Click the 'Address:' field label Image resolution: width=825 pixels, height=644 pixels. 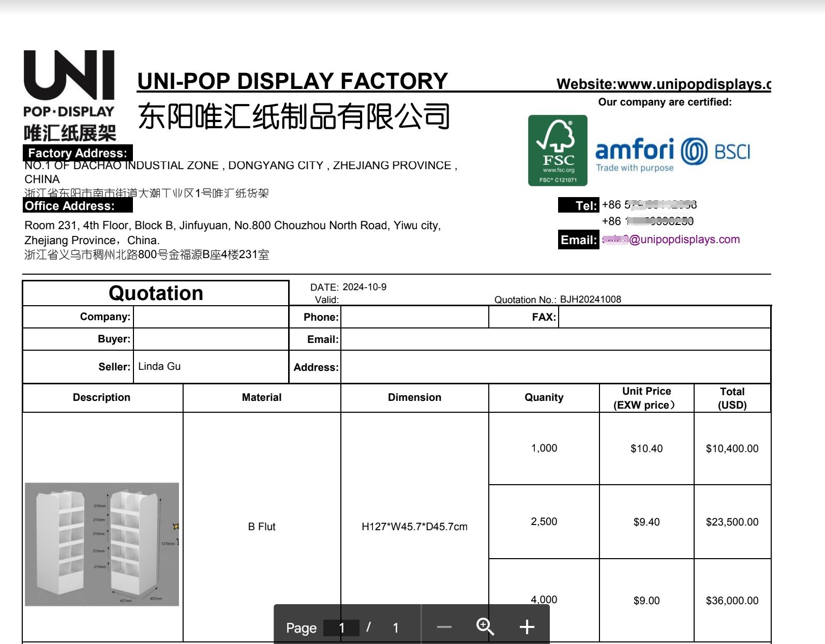coord(316,367)
